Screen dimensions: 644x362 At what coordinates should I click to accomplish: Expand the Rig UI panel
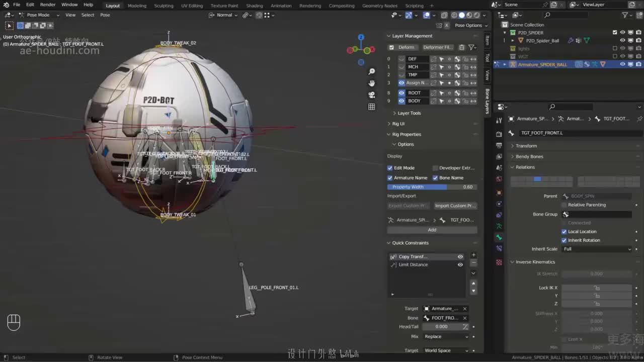pyautogui.click(x=398, y=124)
